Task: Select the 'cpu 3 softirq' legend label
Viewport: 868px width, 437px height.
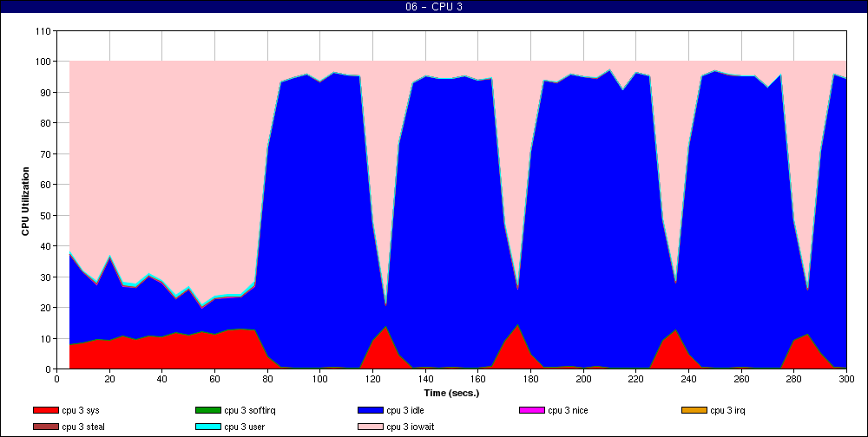Action: coord(250,410)
